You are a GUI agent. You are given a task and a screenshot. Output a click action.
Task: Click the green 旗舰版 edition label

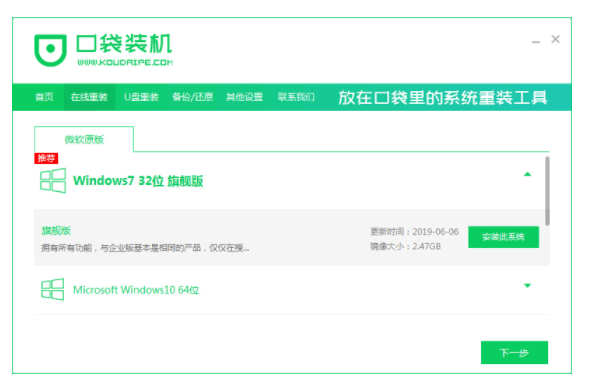coord(56,230)
